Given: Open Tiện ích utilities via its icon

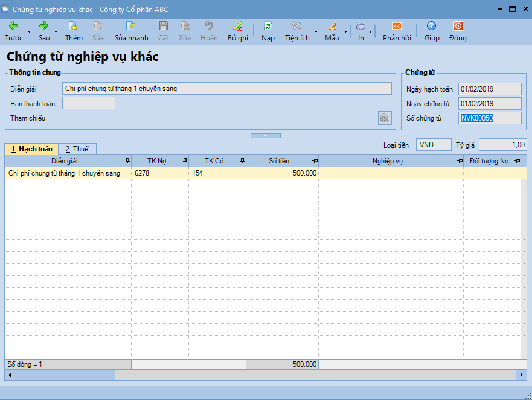Looking at the screenshot, I should click(x=295, y=27).
